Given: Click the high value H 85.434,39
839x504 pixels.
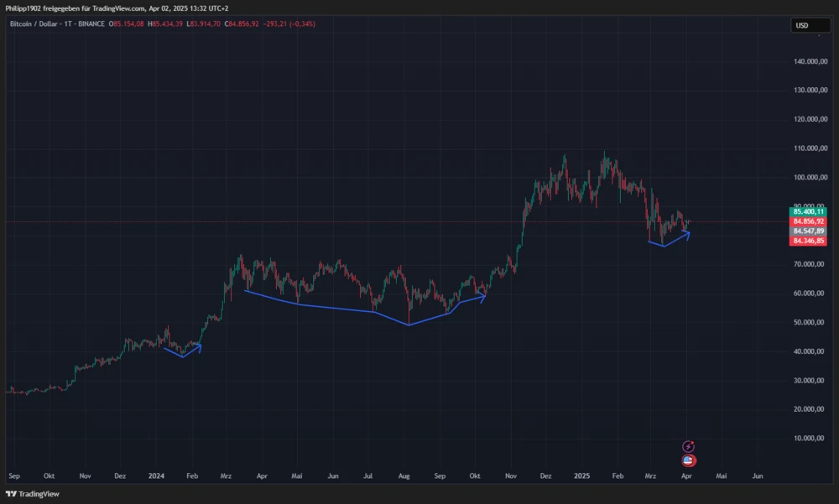Looking at the screenshot, I should [165, 24].
